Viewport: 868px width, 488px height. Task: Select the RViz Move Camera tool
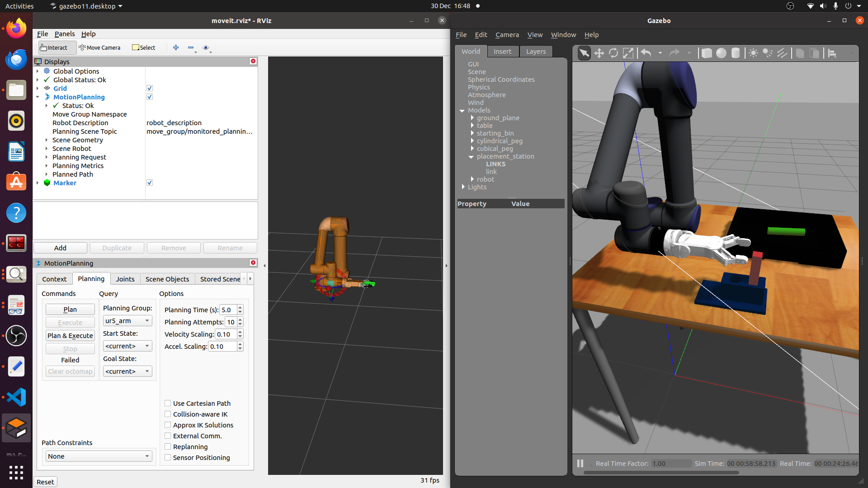[99, 47]
